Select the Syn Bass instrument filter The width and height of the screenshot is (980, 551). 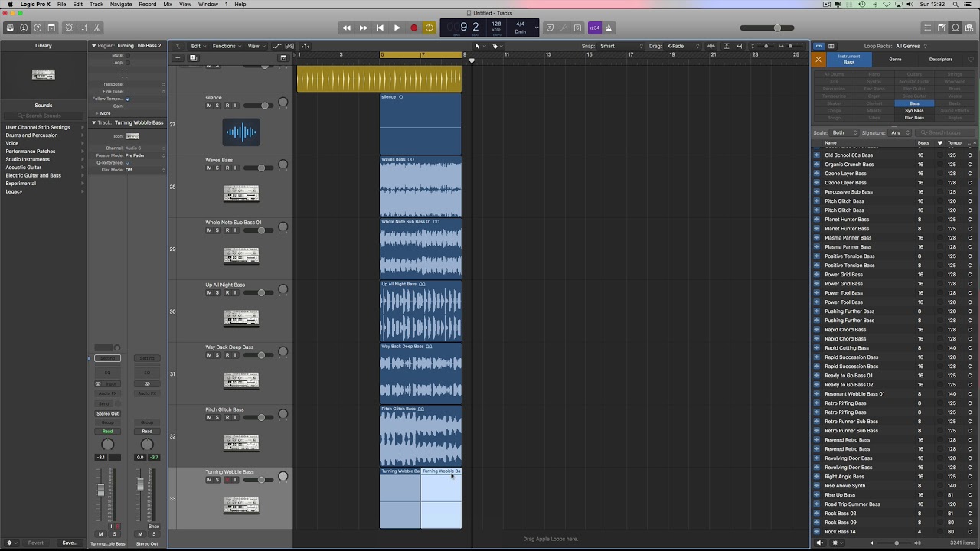coord(914,110)
